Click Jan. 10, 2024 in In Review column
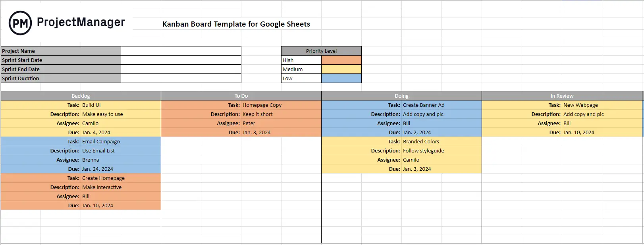This screenshot has height=245, width=644. [x=602, y=132]
